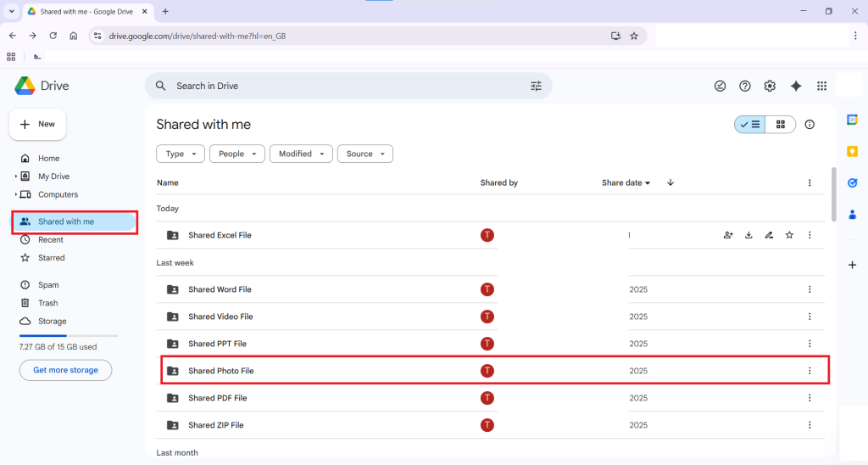The width and height of the screenshot is (868, 465).
Task: Download the Shared Excel File
Action: click(x=748, y=235)
